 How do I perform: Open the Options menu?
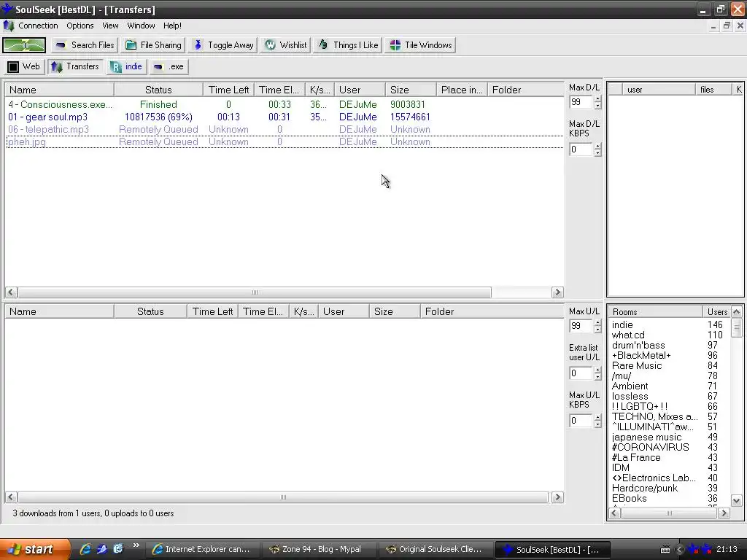click(x=80, y=26)
